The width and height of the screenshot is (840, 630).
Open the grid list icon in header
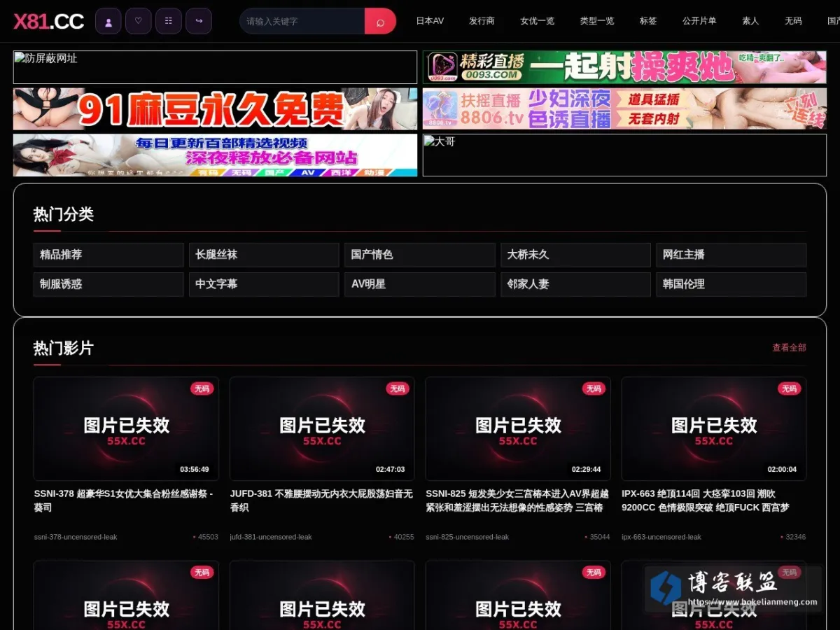(x=169, y=21)
